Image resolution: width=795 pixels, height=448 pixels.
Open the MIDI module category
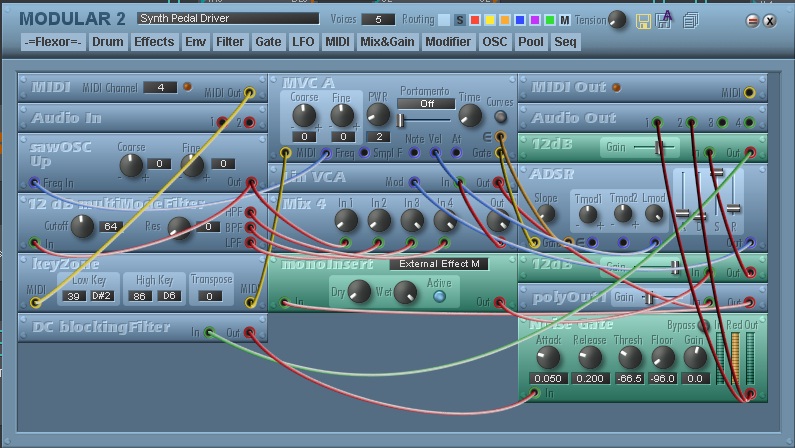click(337, 42)
